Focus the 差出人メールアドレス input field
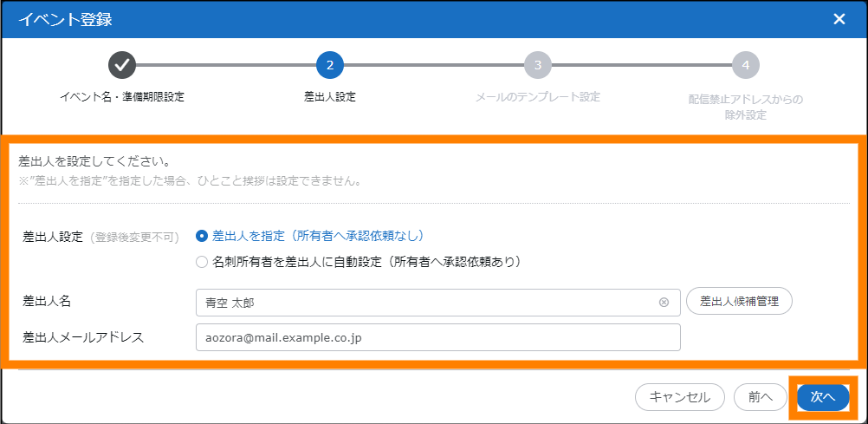This screenshot has height=424, width=868. point(437,337)
